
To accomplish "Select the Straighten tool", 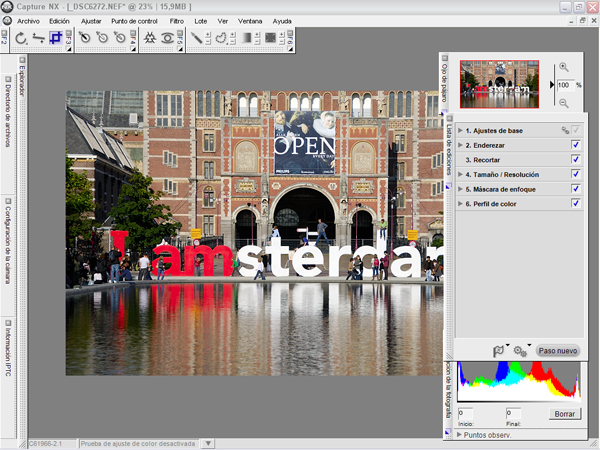I will [38, 38].
